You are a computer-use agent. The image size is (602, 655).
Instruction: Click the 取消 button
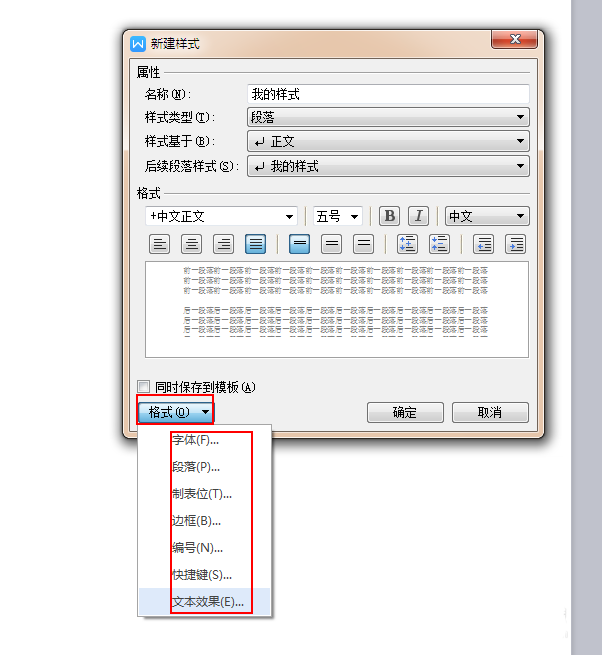click(x=490, y=412)
